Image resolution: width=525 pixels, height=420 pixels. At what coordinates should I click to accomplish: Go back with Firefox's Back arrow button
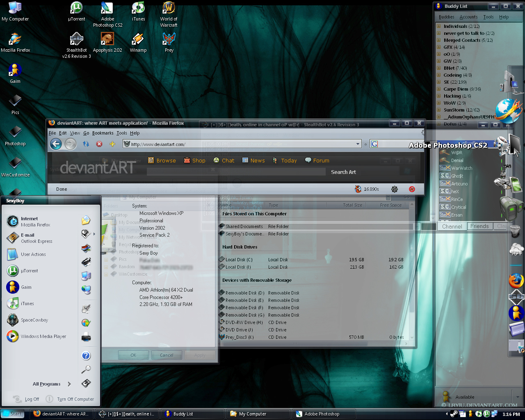[56, 144]
